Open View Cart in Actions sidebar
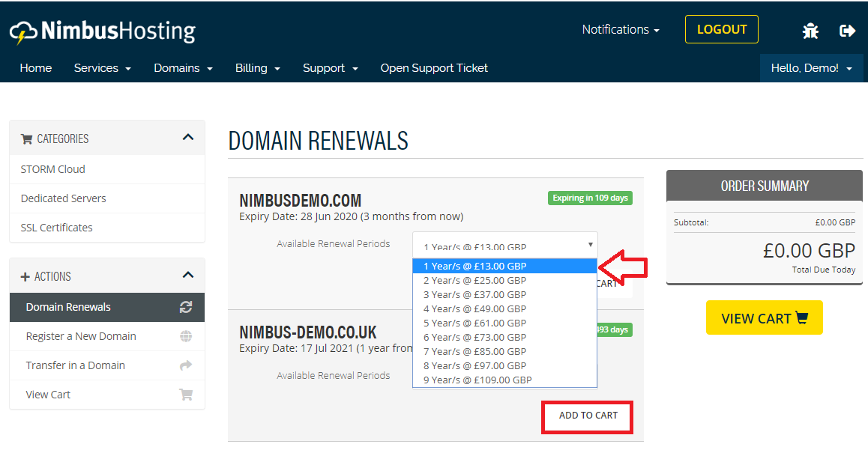The image size is (868, 453). coord(107,395)
